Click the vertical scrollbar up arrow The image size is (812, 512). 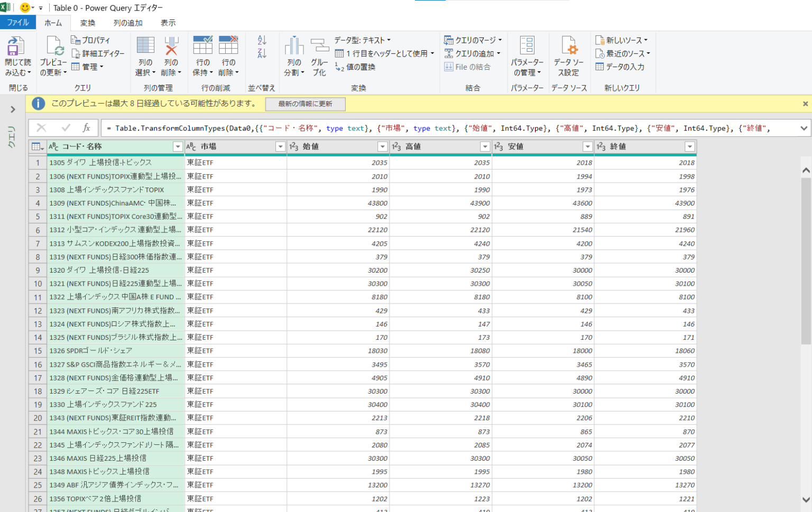coord(805,170)
